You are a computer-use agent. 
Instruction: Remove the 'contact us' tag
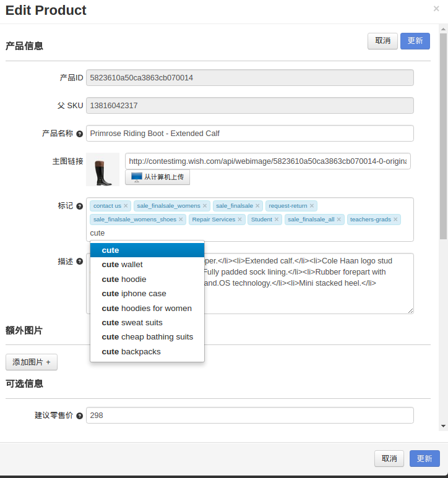pyautogui.click(x=126, y=206)
